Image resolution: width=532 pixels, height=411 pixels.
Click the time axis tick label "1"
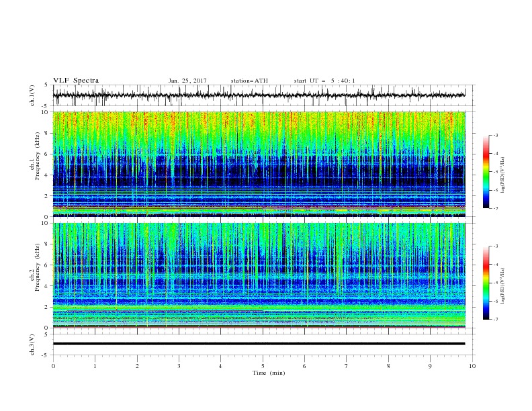95,366
